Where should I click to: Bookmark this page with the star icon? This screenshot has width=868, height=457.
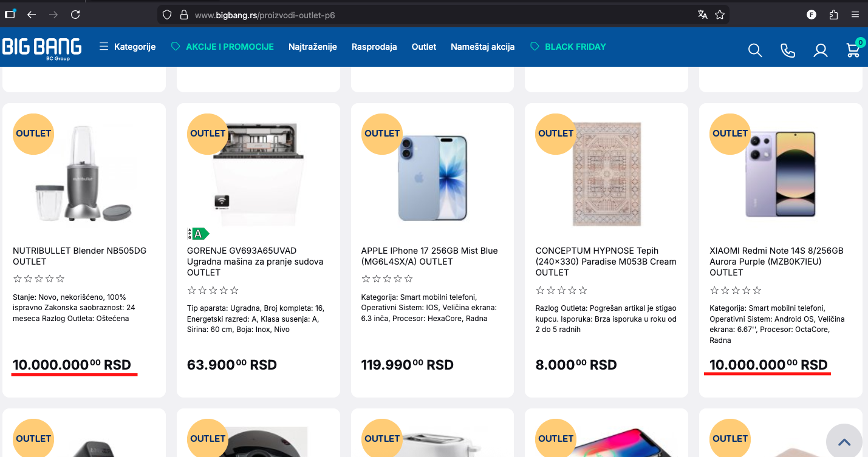720,15
